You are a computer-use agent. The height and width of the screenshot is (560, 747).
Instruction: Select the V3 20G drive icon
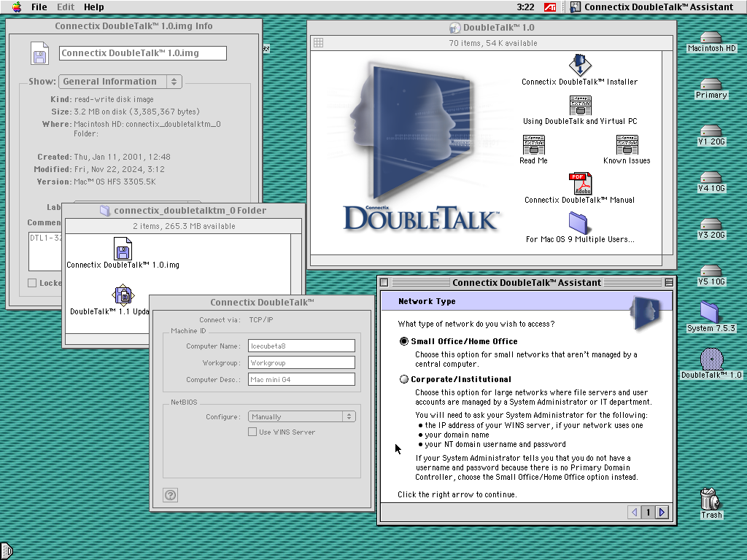point(711,225)
